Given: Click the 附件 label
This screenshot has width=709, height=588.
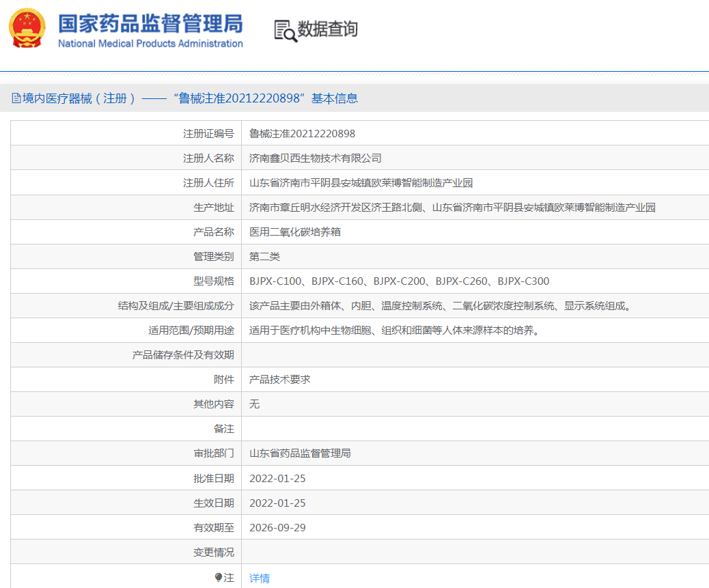Looking at the screenshot, I should (224, 380).
